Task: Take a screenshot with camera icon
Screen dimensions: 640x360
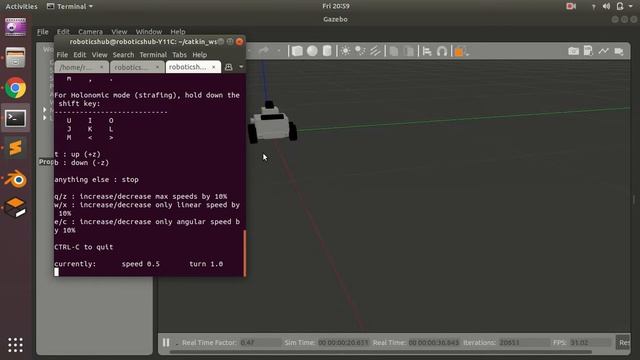Action: (573, 51)
